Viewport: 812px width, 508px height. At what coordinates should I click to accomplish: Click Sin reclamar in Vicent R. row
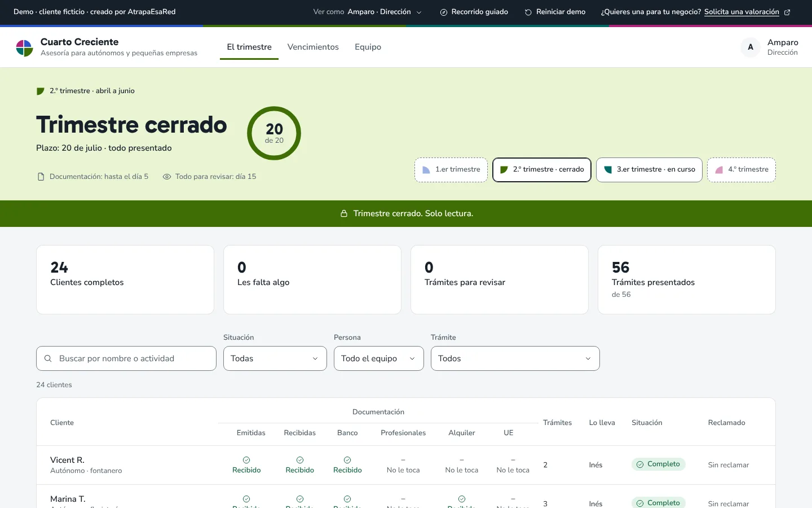(729, 465)
